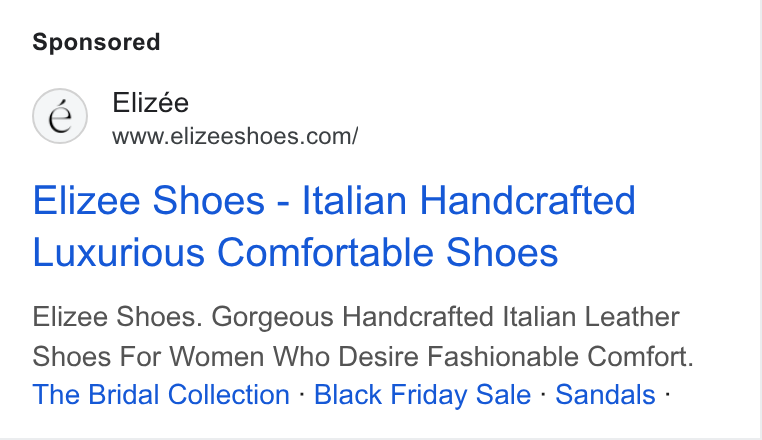Click the word "Luxurious" in the headline

coord(119,252)
